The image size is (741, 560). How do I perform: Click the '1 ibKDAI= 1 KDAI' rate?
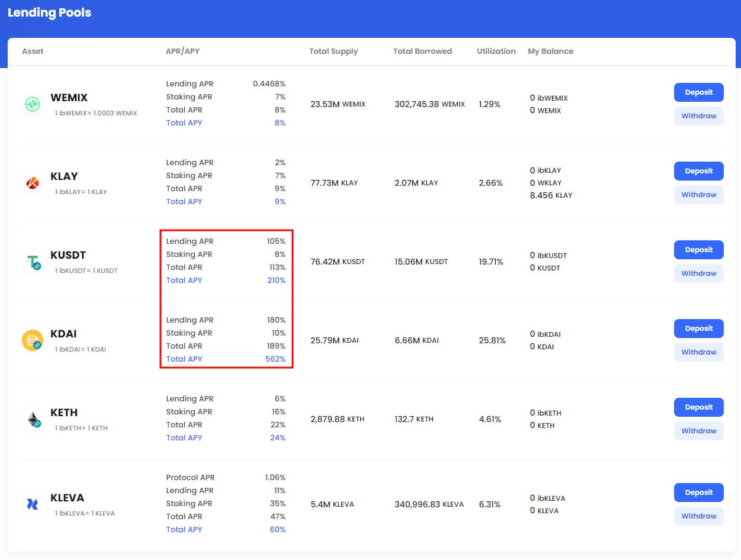point(81,349)
